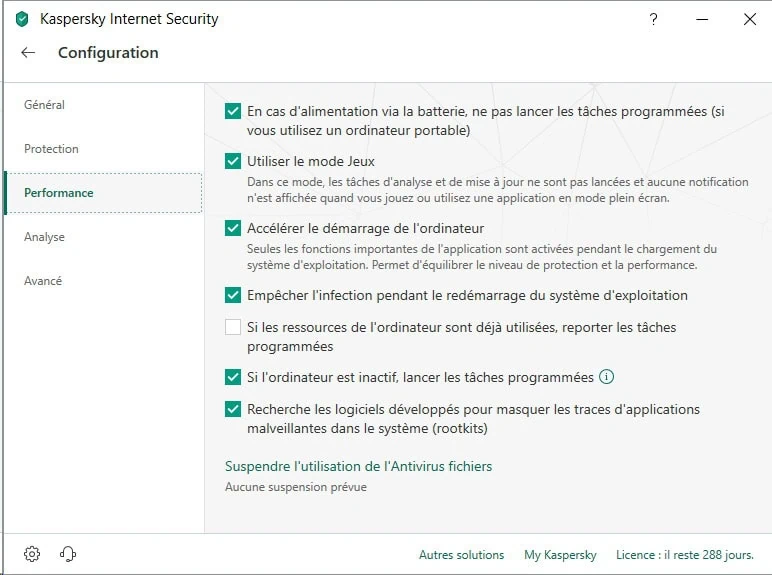The height and width of the screenshot is (575, 772).
Task: Click the help question mark icon
Action: click(653, 19)
